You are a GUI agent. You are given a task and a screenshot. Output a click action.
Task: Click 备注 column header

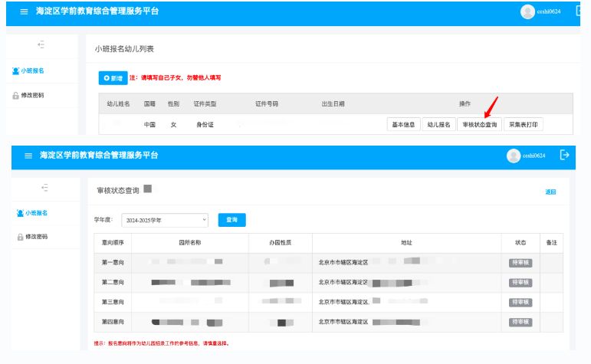click(551, 243)
